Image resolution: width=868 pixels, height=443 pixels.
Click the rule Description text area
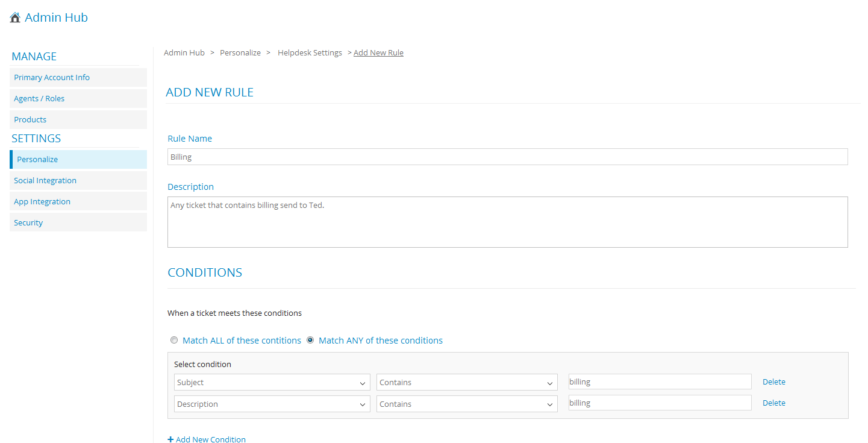click(x=508, y=222)
